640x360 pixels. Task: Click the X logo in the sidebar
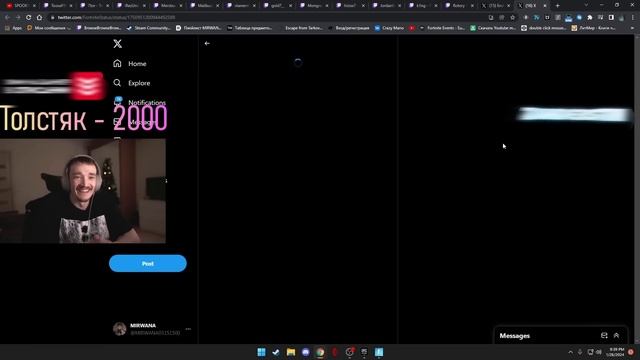118,44
